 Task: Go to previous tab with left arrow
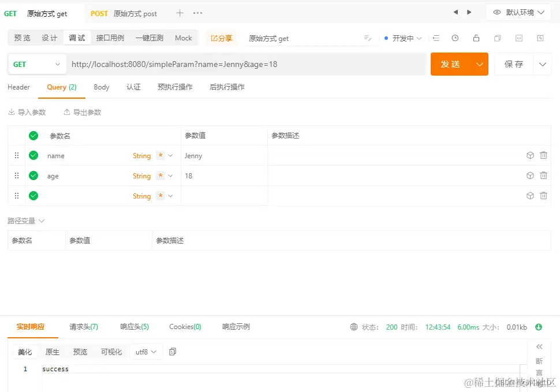pyautogui.click(x=456, y=12)
